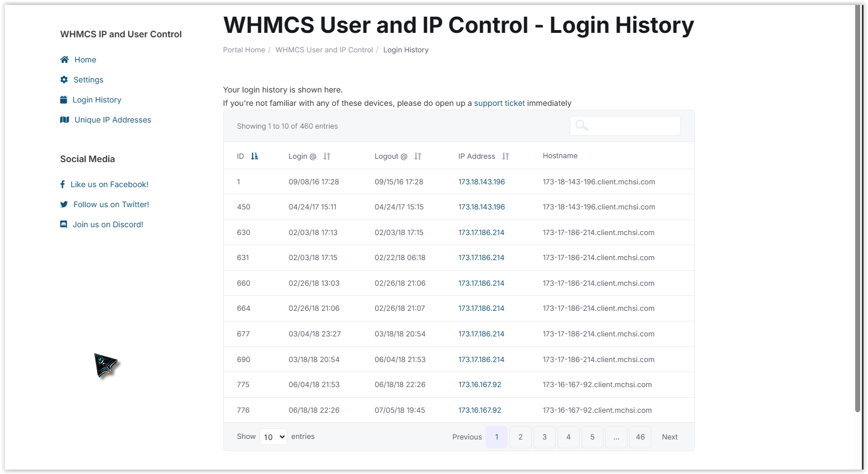Click IP 173.16.167.92 in row ID 775

pos(480,384)
